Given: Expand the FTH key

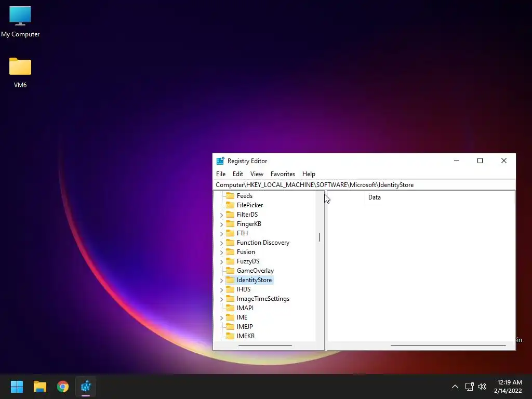Looking at the screenshot, I should click(x=221, y=233).
